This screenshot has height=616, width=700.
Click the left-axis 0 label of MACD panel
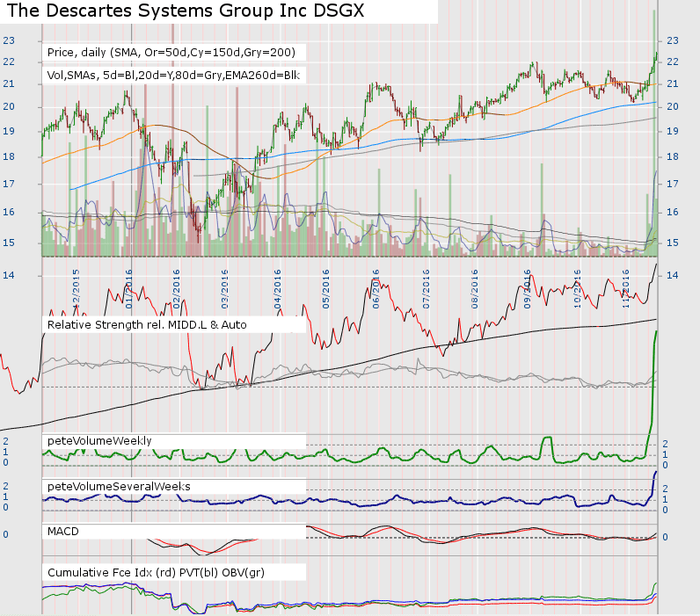coord(6,535)
